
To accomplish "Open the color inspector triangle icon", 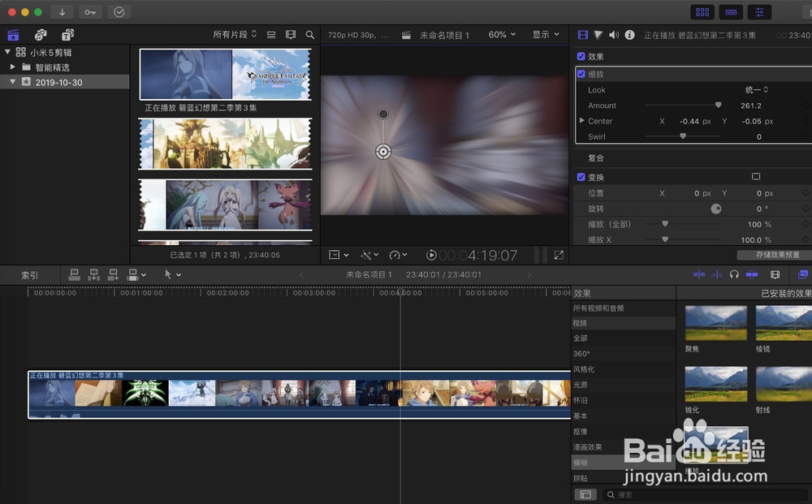I will 598,35.
